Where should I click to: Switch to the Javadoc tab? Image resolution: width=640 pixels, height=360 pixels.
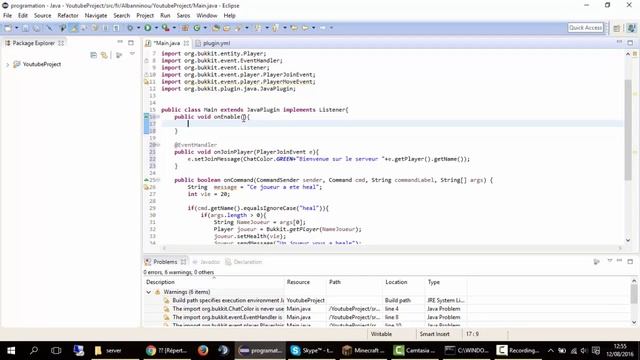(x=206, y=262)
